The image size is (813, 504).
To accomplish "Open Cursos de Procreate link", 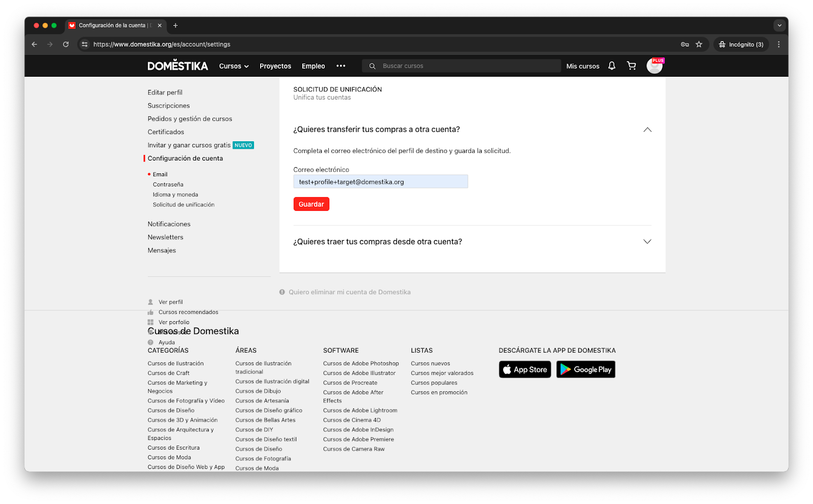I will (x=350, y=383).
